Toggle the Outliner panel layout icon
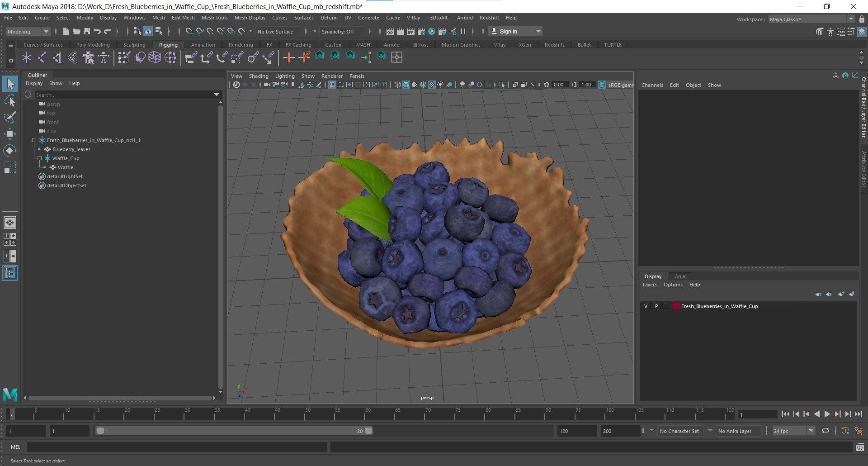Image resolution: width=868 pixels, height=466 pixels. 10,273
